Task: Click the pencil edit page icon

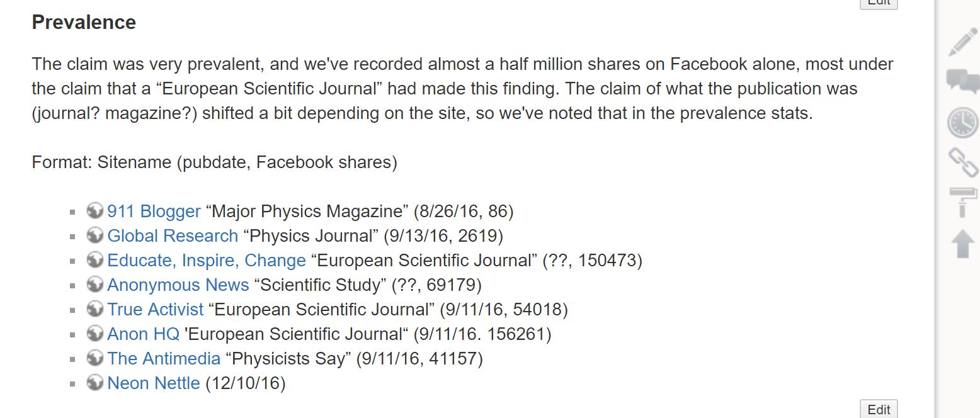Action: tap(962, 42)
